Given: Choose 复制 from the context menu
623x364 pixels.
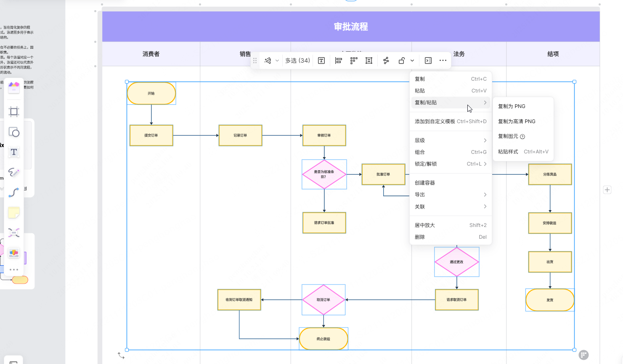Looking at the screenshot, I should [451, 79].
